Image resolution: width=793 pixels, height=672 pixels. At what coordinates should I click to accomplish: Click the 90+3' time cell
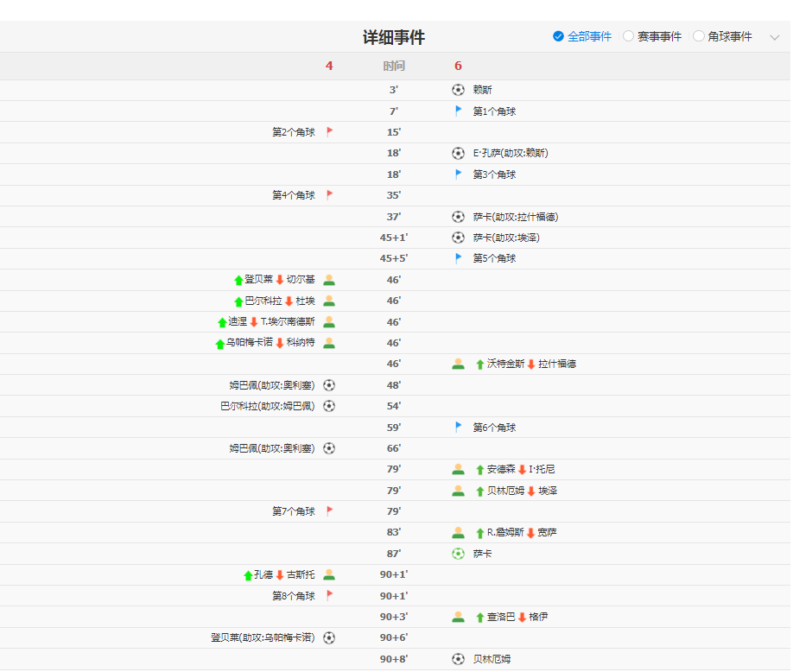point(394,617)
